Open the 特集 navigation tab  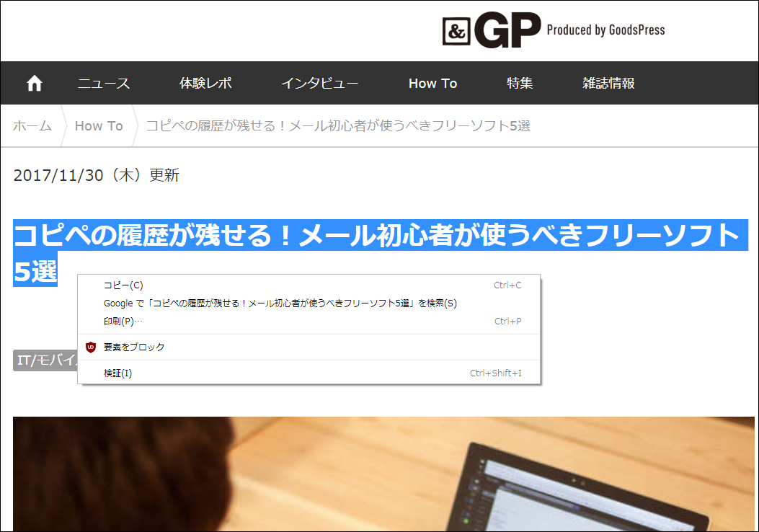(520, 84)
